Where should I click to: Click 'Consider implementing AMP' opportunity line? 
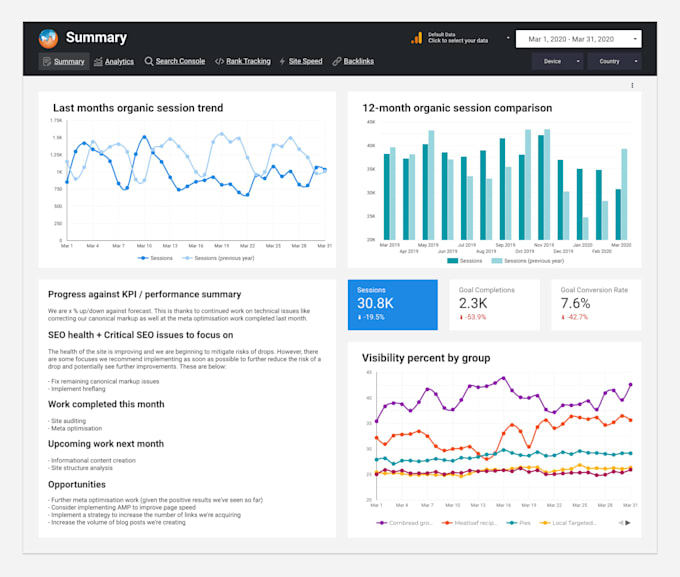click(x=122, y=507)
